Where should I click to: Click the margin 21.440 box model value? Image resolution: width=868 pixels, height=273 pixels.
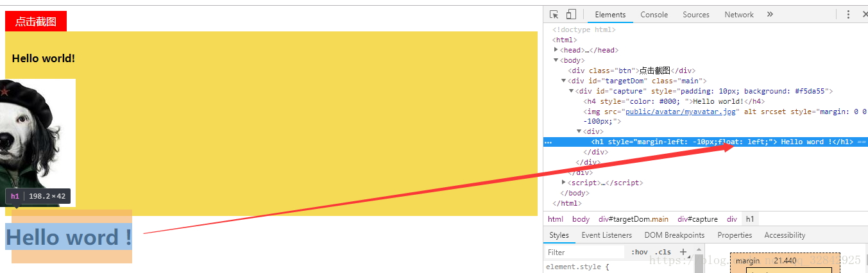pyautogui.click(x=785, y=261)
